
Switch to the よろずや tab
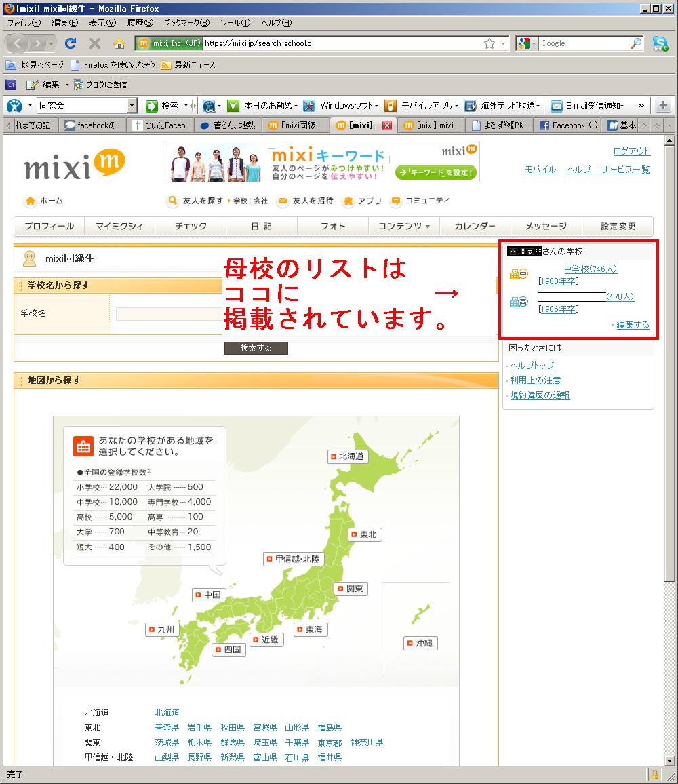tap(500, 125)
